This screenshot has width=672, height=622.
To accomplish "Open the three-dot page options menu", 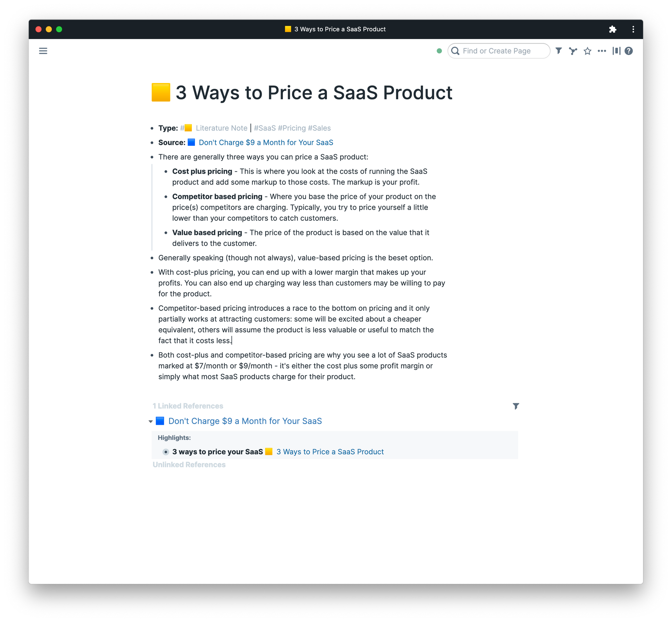I will coord(602,51).
